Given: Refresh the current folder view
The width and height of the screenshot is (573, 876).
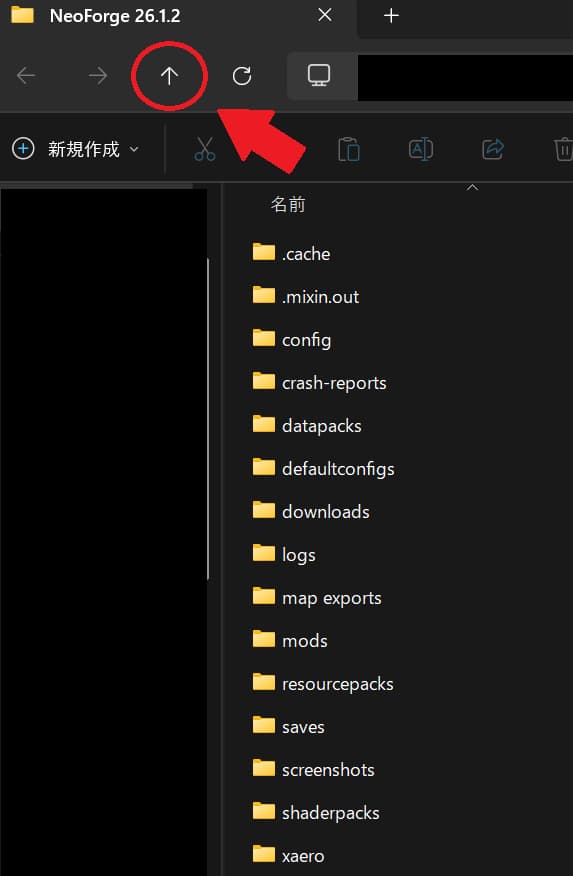Looking at the screenshot, I should [242, 75].
